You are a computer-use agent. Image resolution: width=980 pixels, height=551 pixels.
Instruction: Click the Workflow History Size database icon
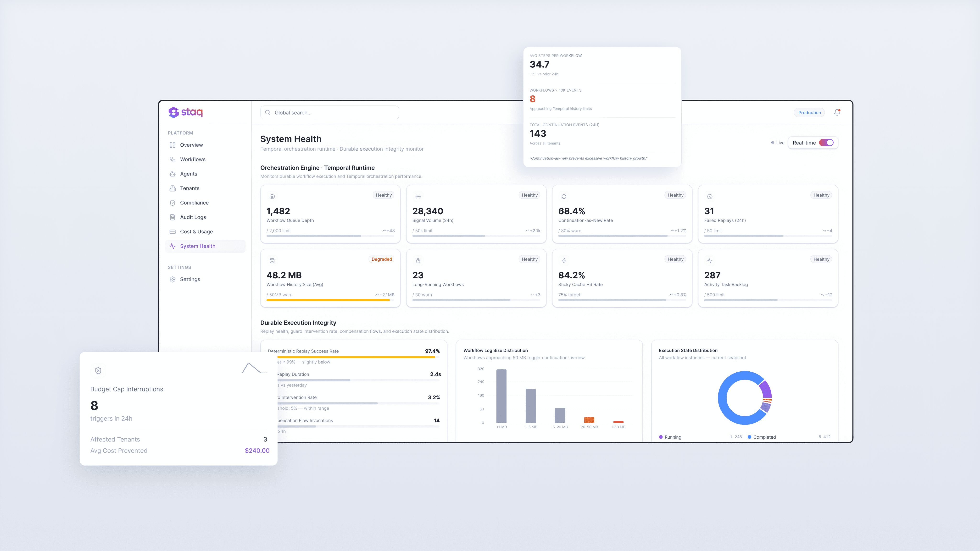(272, 261)
